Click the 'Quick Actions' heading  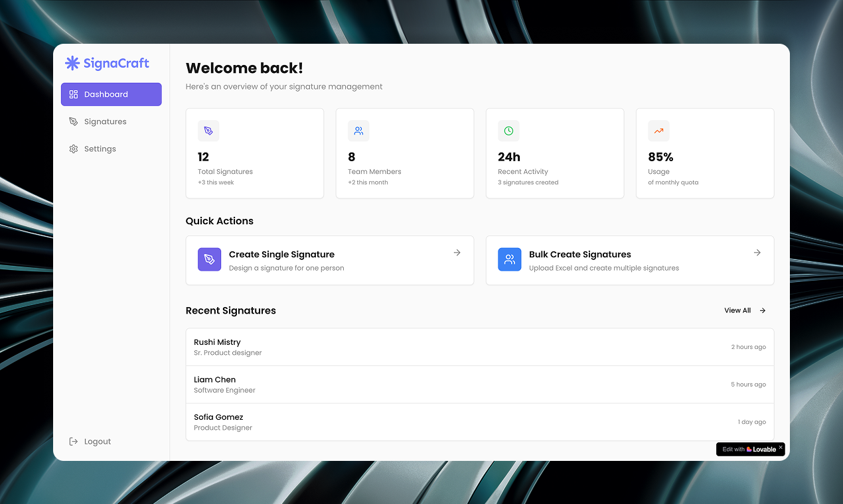[220, 221]
